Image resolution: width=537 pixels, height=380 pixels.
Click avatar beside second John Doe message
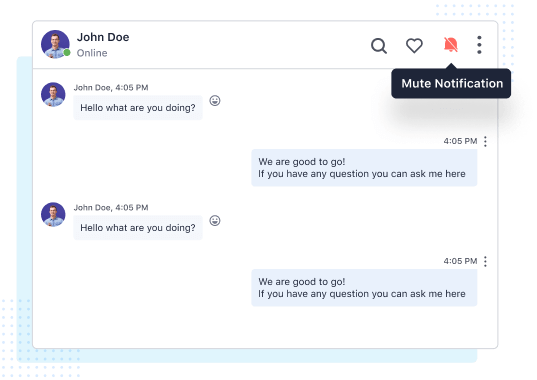point(53,215)
